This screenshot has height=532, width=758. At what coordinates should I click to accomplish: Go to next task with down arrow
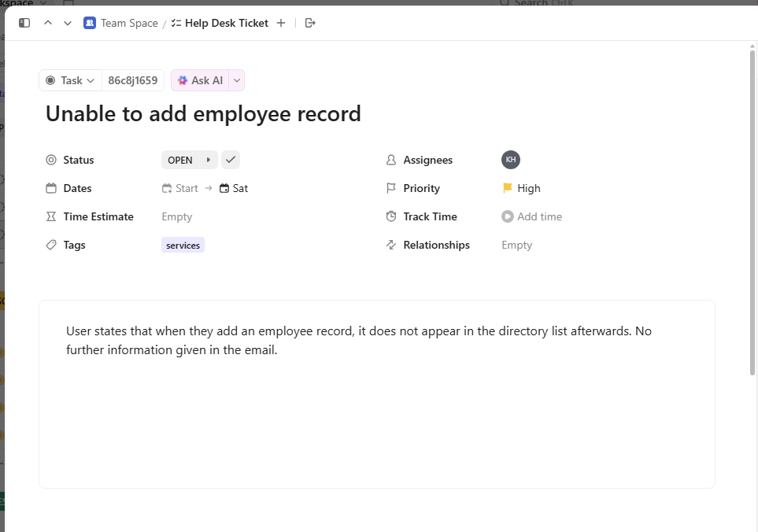coord(68,23)
